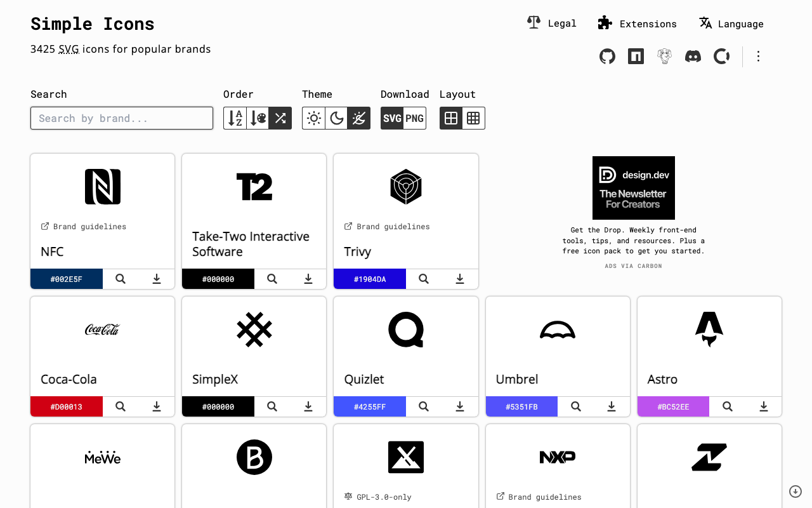Set download format to SVG
The height and width of the screenshot is (508, 812).
tap(392, 118)
